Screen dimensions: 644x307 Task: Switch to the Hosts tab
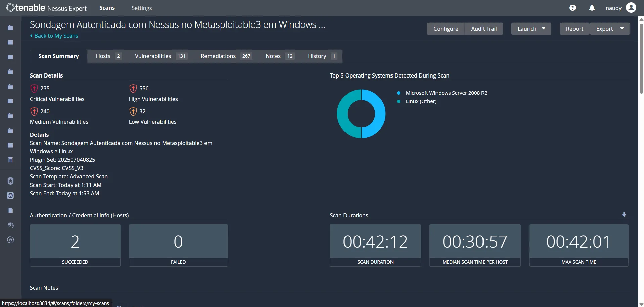(103, 56)
